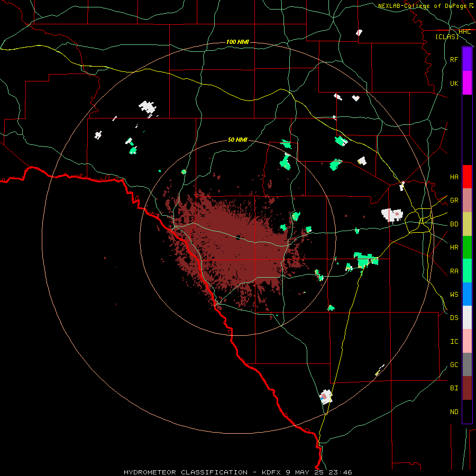Click the HA red legend swatch
The height and width of the screenshot is (476, 476).
coord(467,177)
